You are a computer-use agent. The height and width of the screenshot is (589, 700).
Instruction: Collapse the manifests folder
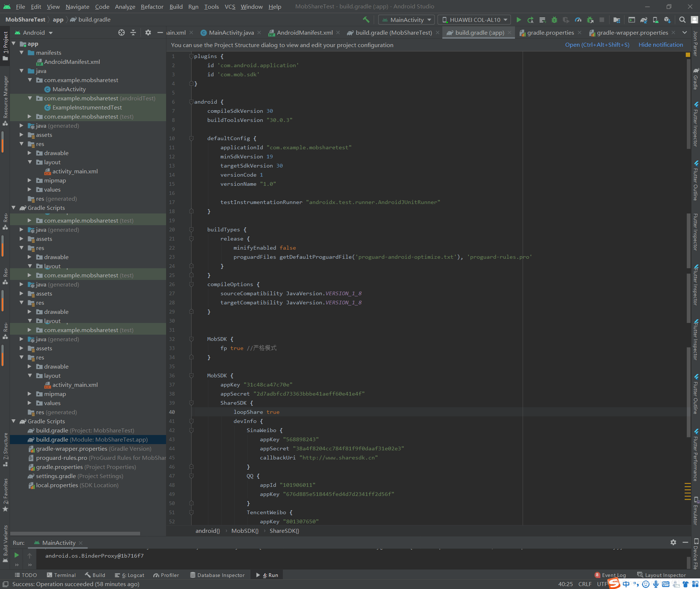(x=22, y=53)
